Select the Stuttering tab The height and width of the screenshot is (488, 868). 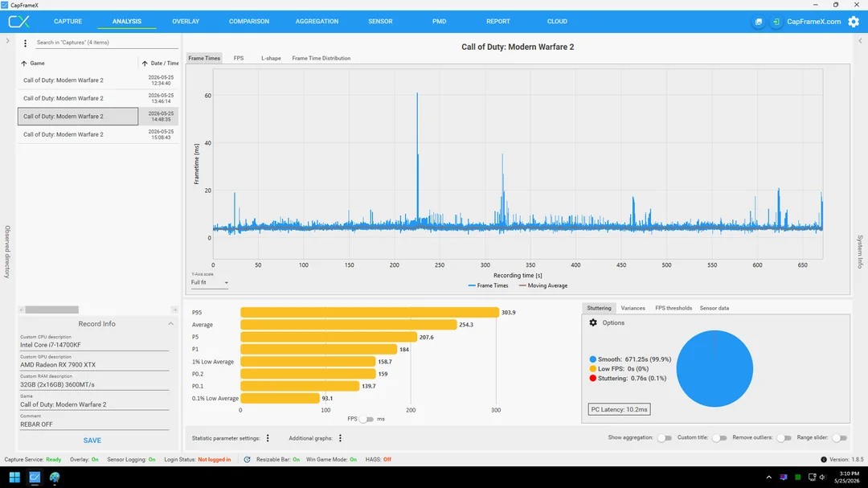click(x=599, y=308)
